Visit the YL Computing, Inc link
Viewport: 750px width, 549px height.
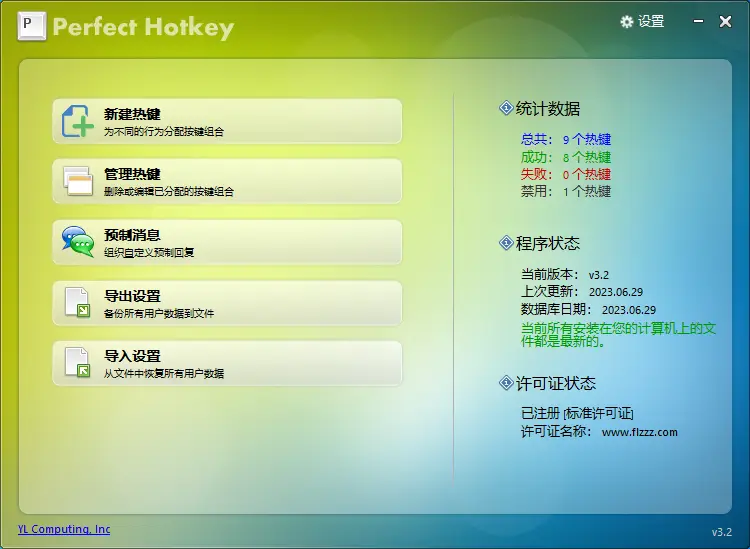pyautogui.click(x=64, y=529)
